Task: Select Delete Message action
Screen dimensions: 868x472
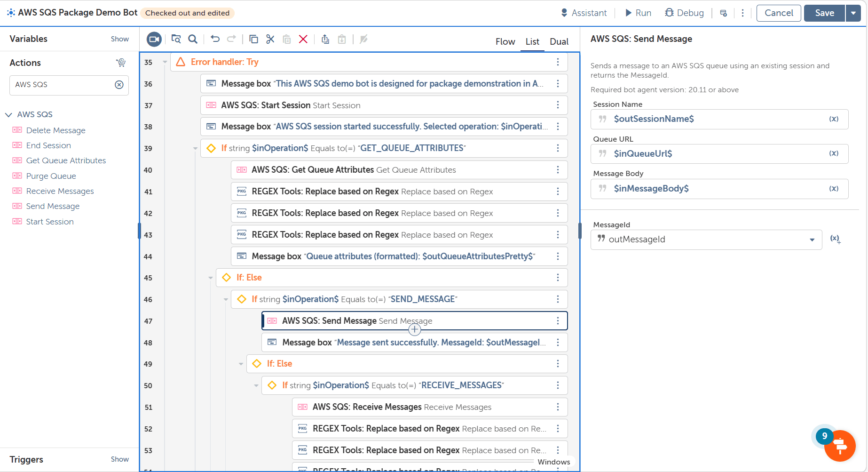Action: pyautogui.click(x=55, y=130)
